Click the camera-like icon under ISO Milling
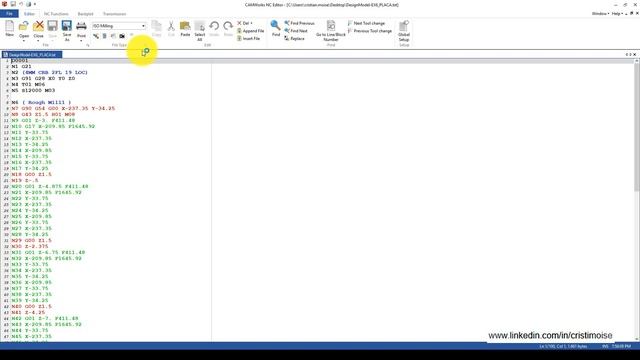The height and width of the screenshot is (360, 640). pos(122,36)
